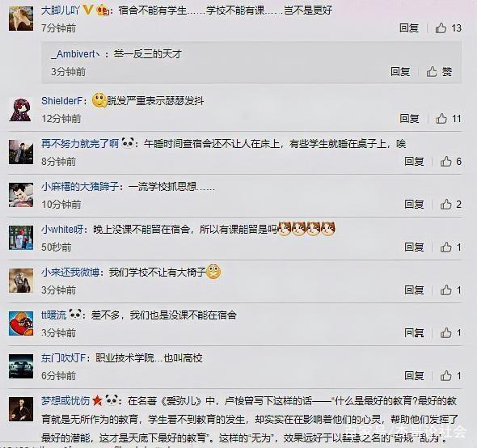Reply to 东门吹灯F's comment
The image size is (477, 448).
[414, 376]
